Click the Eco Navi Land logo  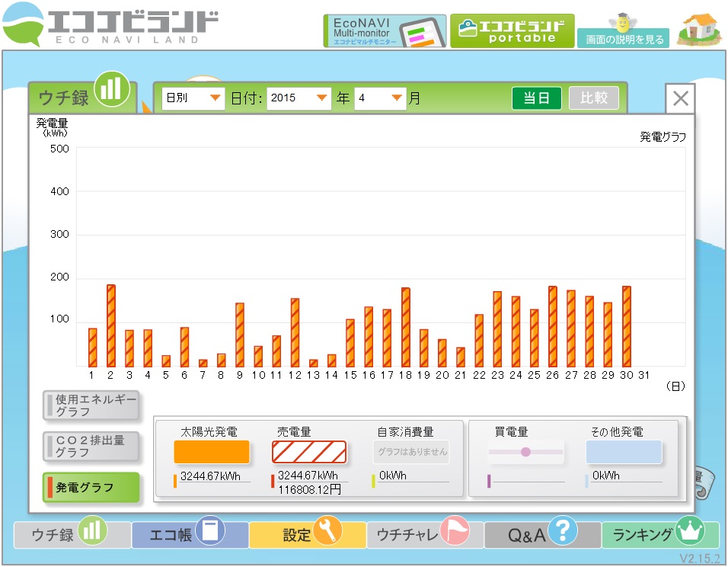pyautogui.click(x=110, y=24)
